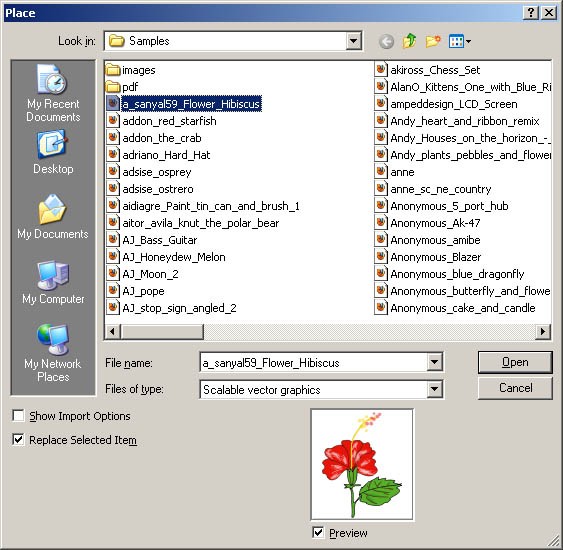
Task: Click the adsise_osprey file icon
Action: (x=113, y=172)
